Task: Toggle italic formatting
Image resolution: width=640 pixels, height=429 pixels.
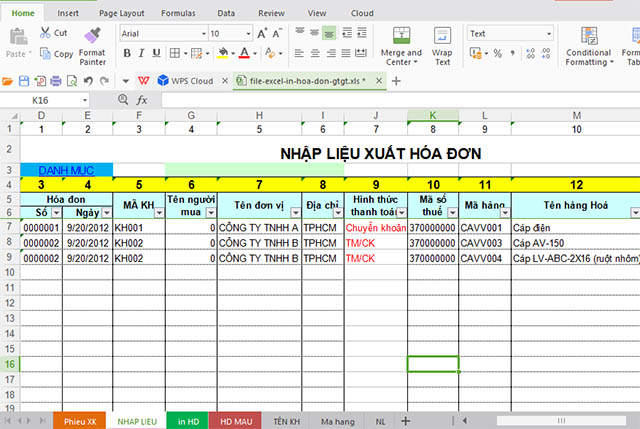Action: (141, 53)
